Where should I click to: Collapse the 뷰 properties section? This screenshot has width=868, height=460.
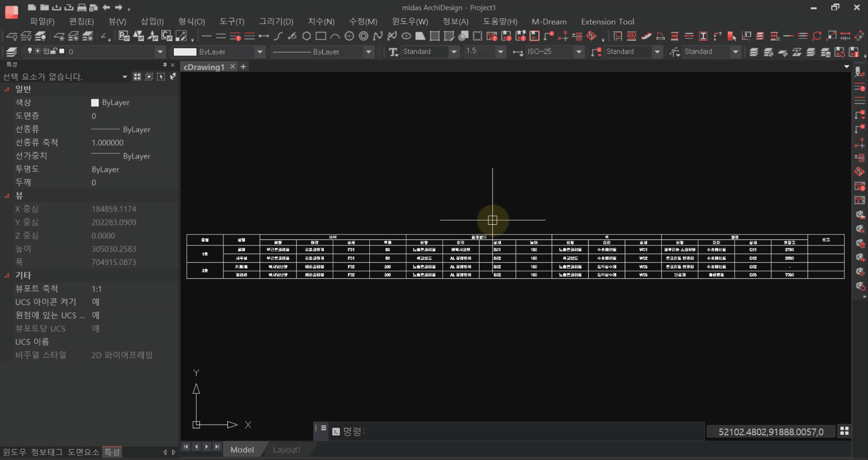click(x=7, y=196)
